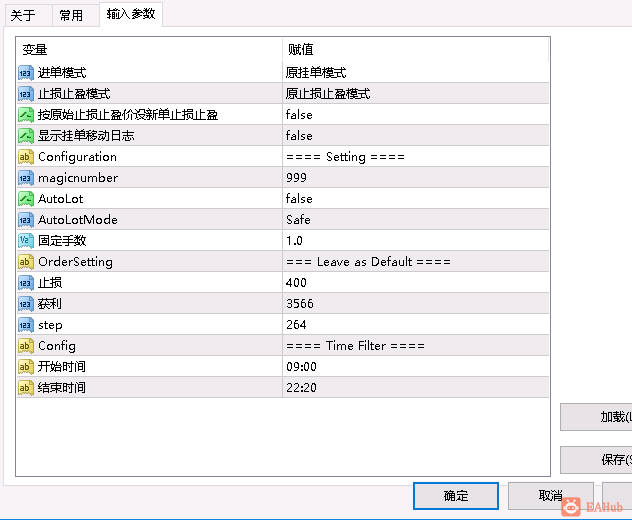The width and height of the screenshot is (632, 522).
Task: Select the 获利 variable name
Action: (x=50, y=304)
